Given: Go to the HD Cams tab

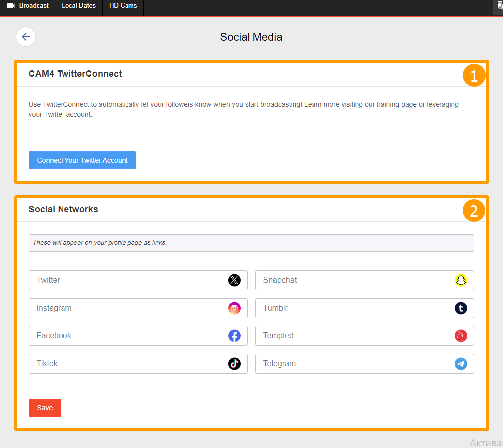Looking at the screenshot, I should (123, 6).
